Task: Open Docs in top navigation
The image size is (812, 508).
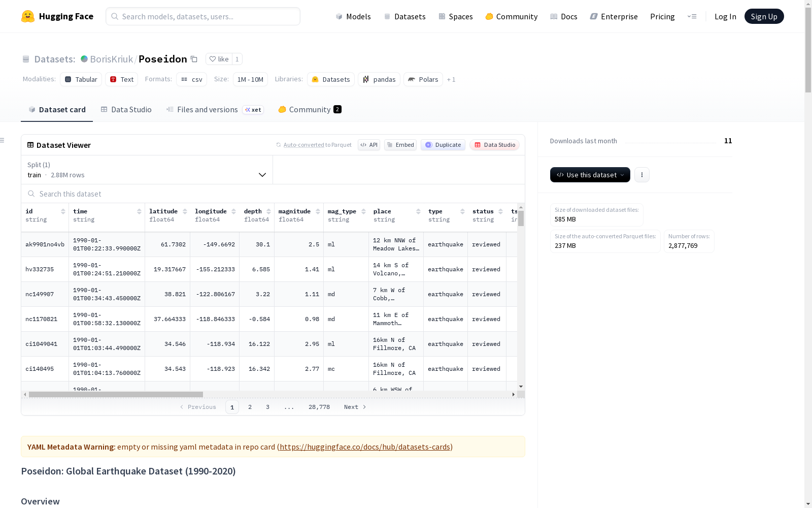Action: tap(564, 16)
